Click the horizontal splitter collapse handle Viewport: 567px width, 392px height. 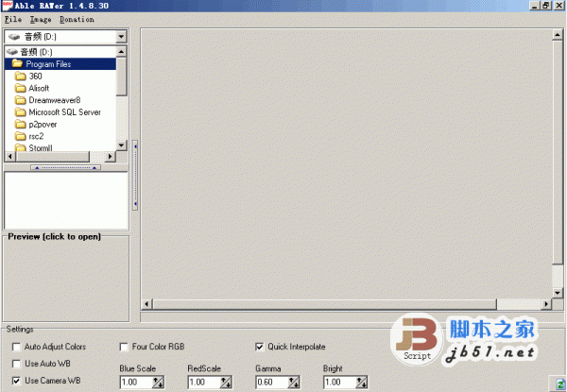coord(65,167)
